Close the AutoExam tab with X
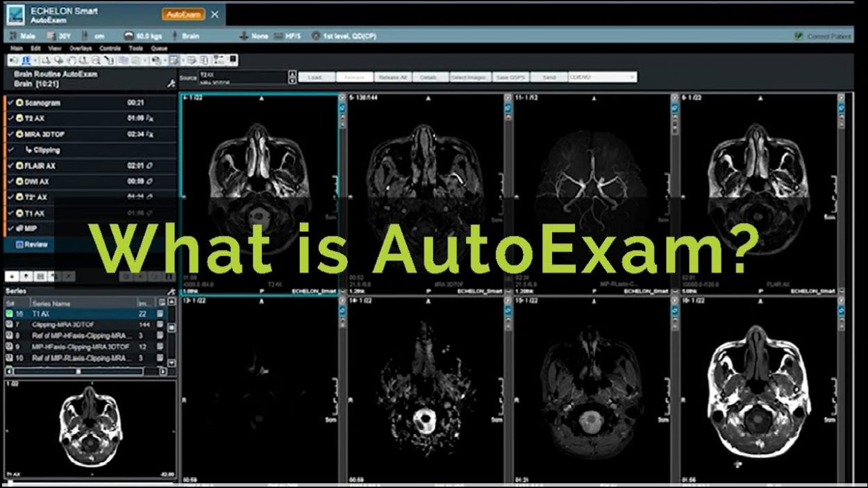868x488 pixels. coord(215,14)
